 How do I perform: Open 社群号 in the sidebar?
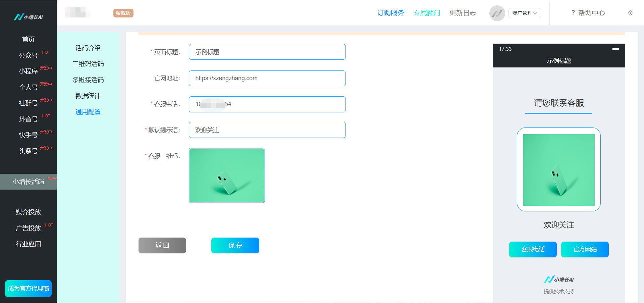click(x=28, y=103)
